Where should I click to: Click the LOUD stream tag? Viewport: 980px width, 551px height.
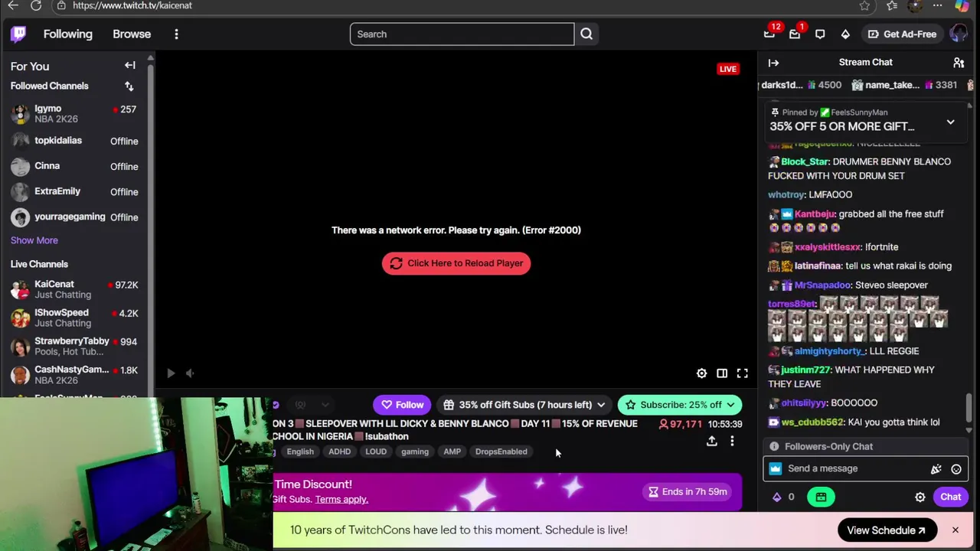point(376,452)
